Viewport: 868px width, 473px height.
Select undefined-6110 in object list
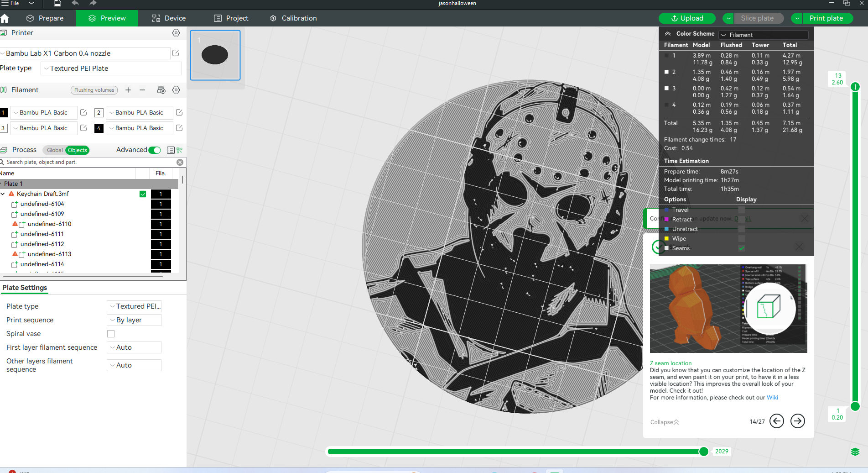coord(49,224)
